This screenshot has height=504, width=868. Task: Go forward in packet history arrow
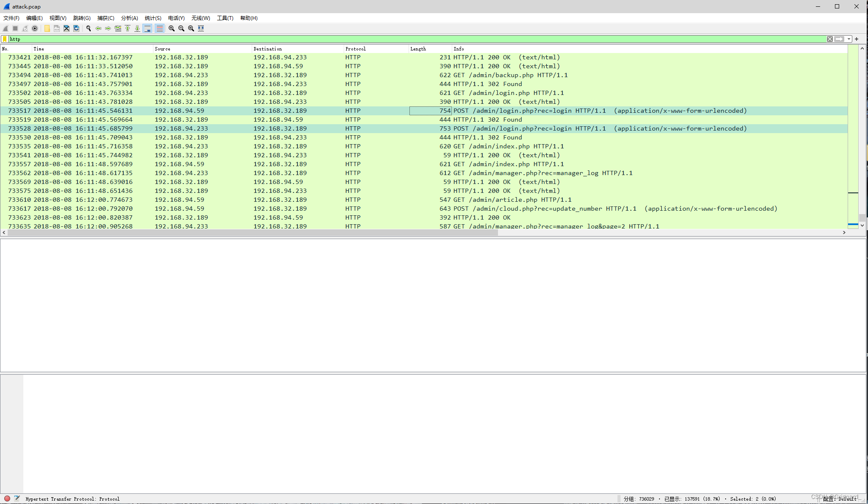[x=108, y=28]
